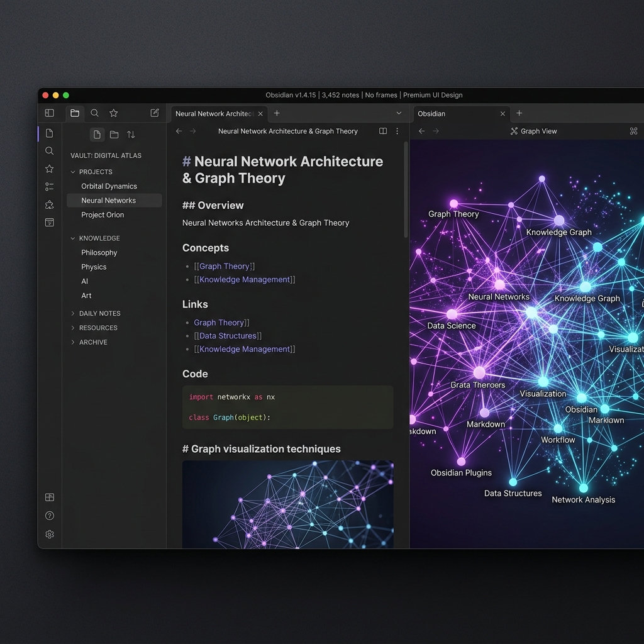Click the embedded graph visualization image
644x644 pixels.
pyautogui.click(x=288, y=504)
